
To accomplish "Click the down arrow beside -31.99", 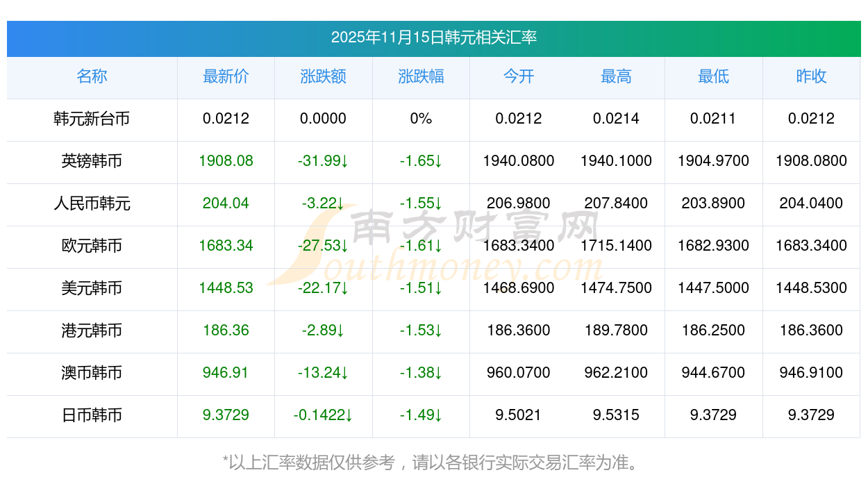I will click(344, 162).
